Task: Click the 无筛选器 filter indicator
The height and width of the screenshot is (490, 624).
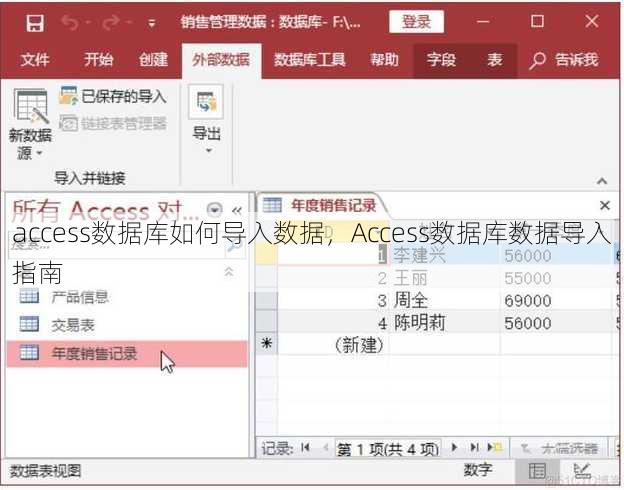Action: pos(559,449)
